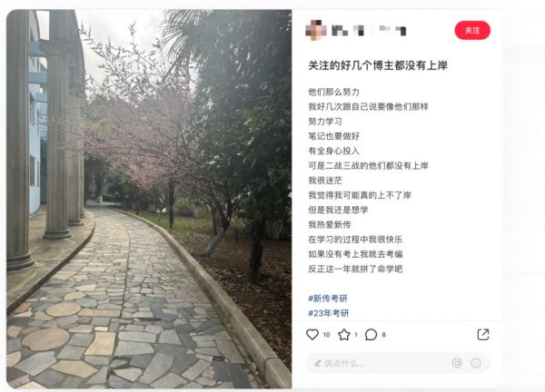Open the author's blurred profile avatar
545x392 pixels.
(316, 30)
